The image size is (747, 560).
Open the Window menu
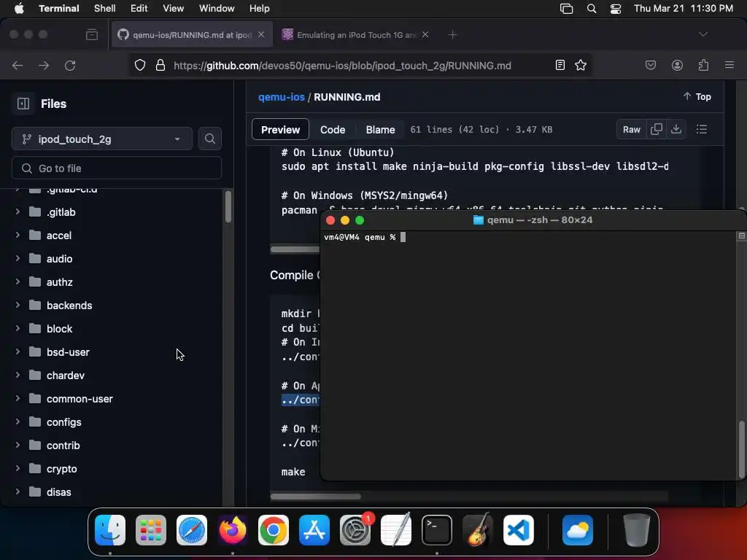click(x=216, y=9)
